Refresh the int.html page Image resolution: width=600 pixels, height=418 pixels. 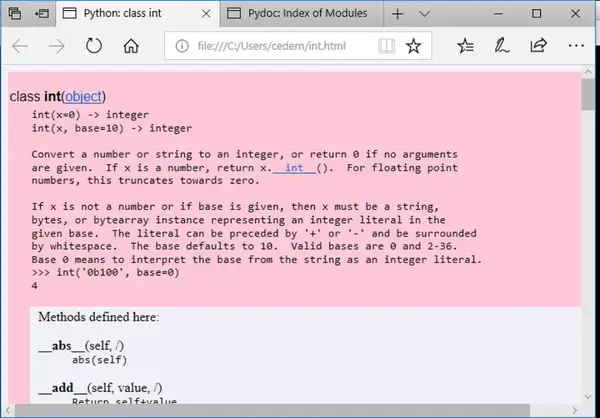click(x=94, y=46)
